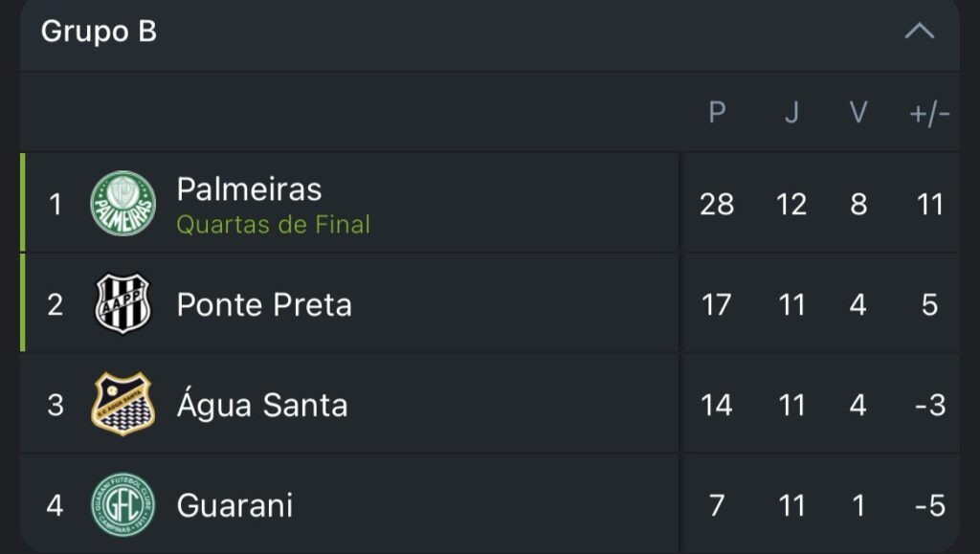Click Guarani points value 7
The height and width of the screenshot is (554, 980).
717,504
